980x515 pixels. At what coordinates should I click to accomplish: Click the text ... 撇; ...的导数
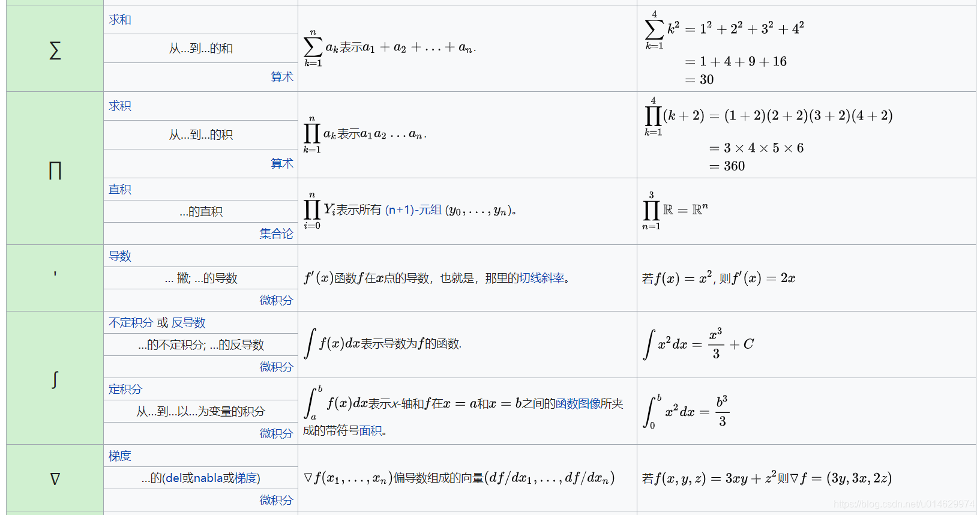point(200,278)
